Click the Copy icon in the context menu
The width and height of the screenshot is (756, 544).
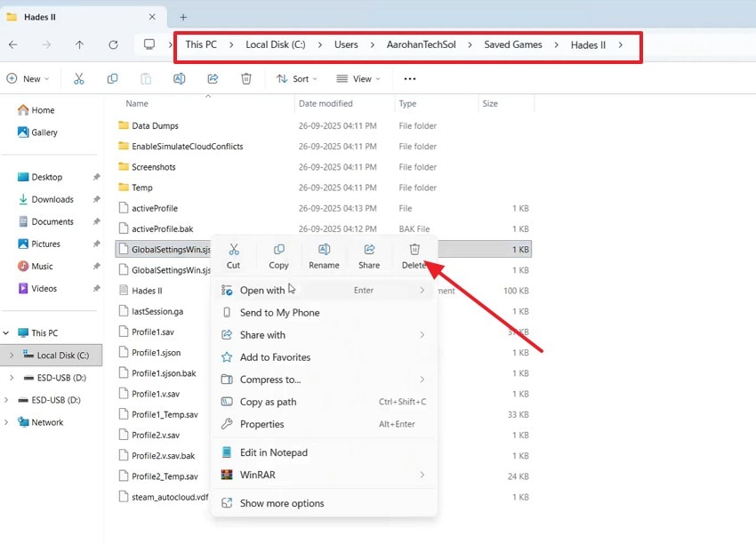pos(278,252)
